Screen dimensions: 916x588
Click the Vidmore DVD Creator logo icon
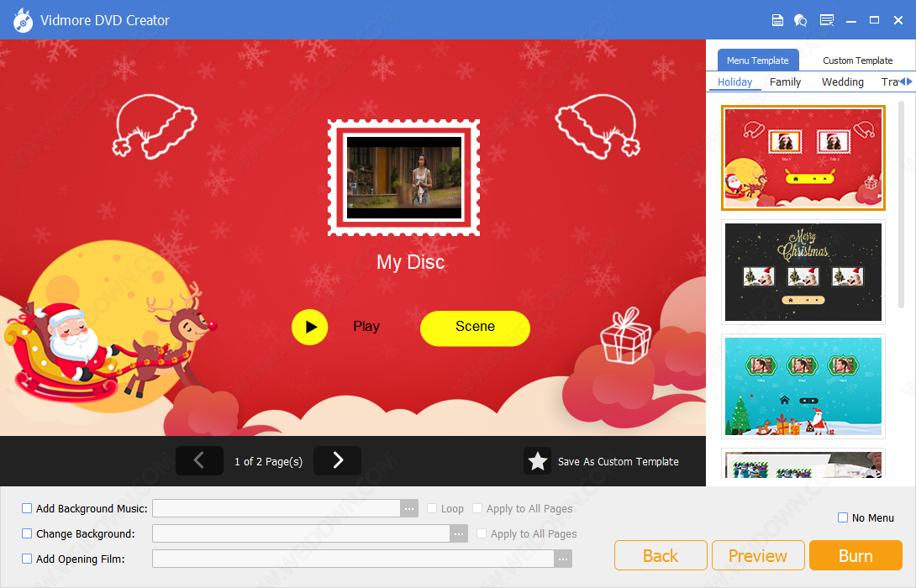(23, 20)
